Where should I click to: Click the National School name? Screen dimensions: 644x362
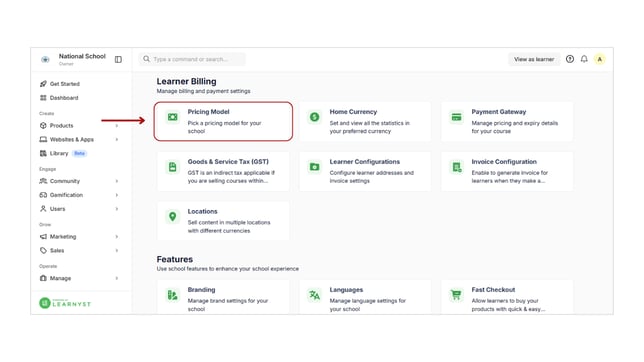[x=82, y=56]
